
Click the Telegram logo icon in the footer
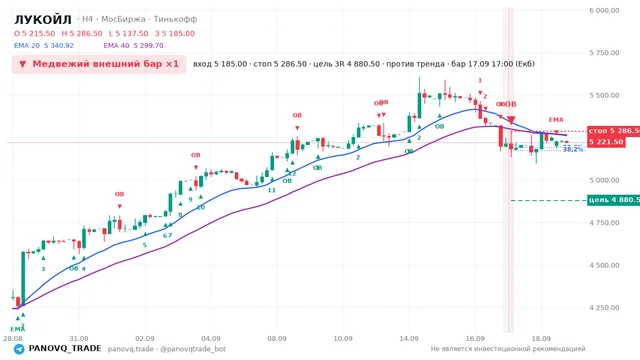(19, 349)
